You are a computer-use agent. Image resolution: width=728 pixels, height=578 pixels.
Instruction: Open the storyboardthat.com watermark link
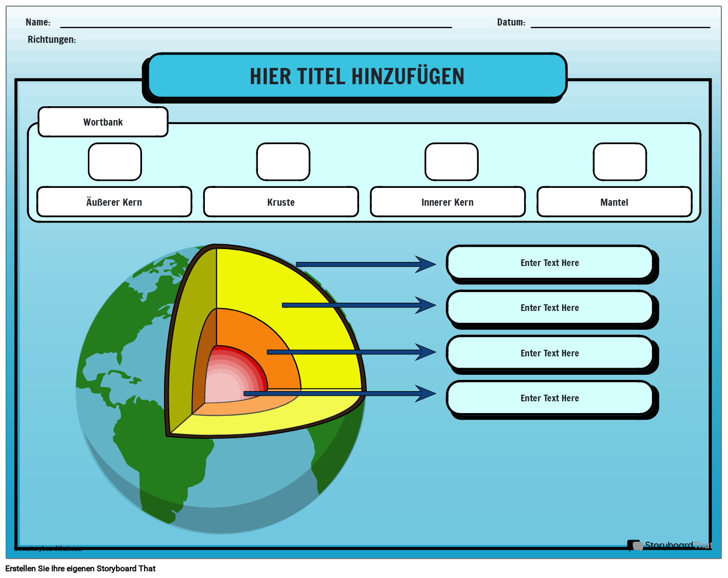[x=48, y=549]
